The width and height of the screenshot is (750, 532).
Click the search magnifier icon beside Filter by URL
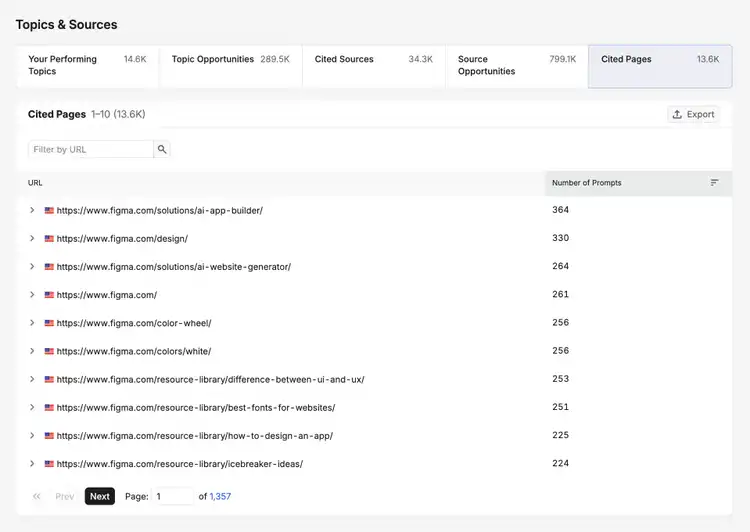coord(162,149)
